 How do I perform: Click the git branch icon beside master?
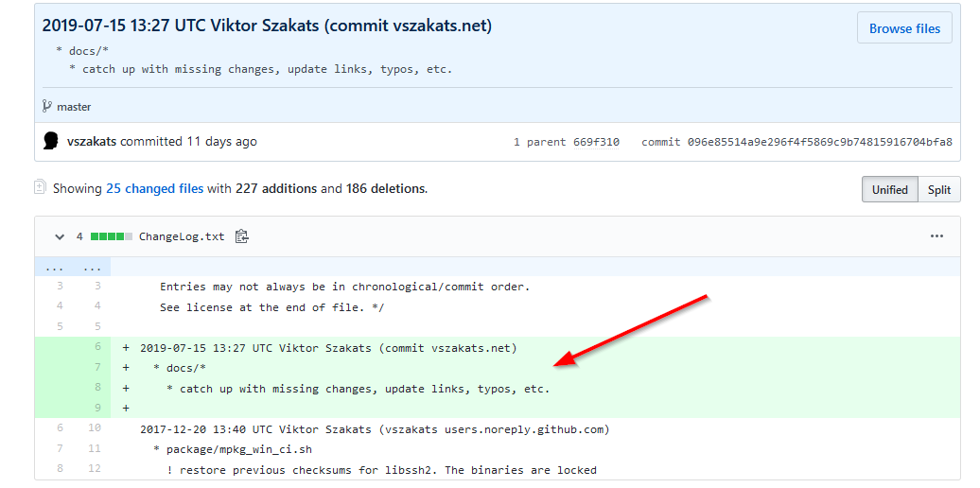47,107
